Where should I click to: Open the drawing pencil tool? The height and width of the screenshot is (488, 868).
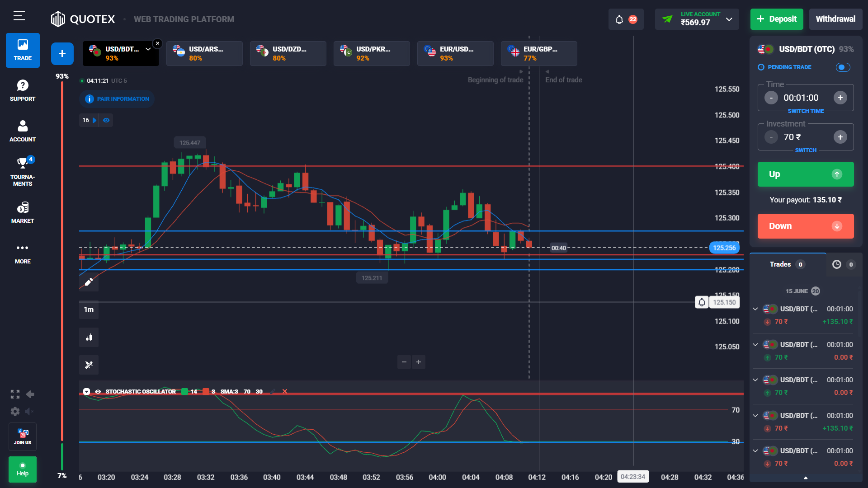click(89, 282)
